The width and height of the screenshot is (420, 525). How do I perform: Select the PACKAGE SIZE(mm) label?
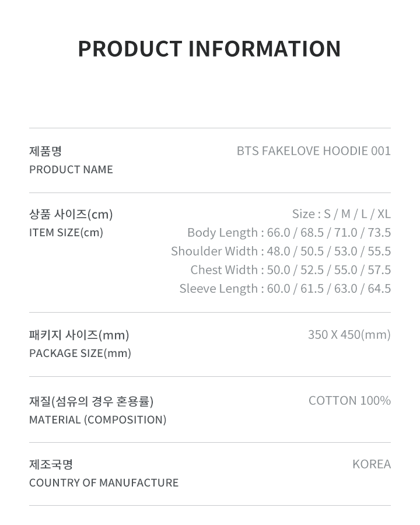pyautogui.click(x=80, y=353)
